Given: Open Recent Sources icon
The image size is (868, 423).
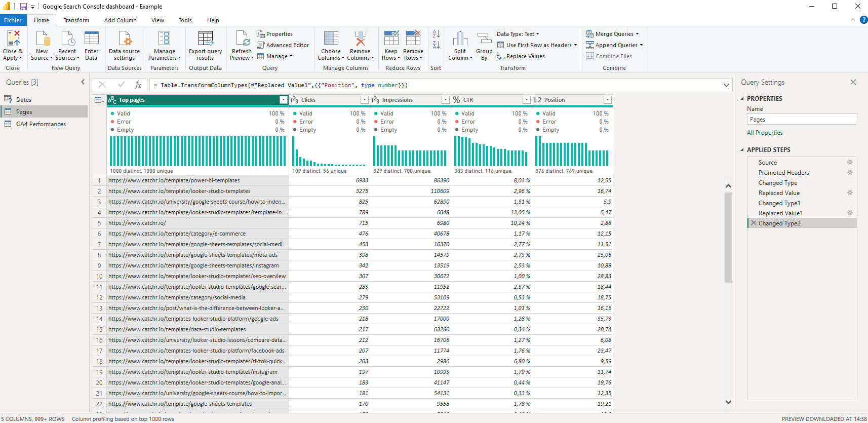Looking at the screenshot, I should click(x=67, y=39).
